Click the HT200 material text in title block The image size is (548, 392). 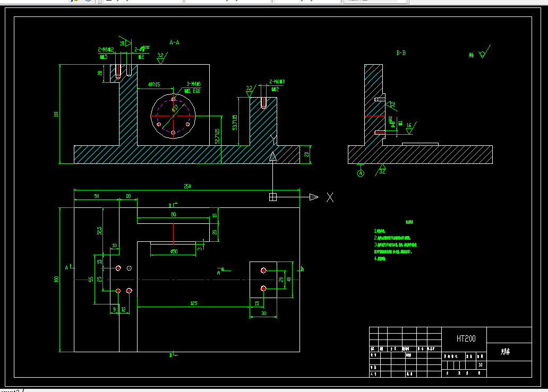click(x=466, y=338)
